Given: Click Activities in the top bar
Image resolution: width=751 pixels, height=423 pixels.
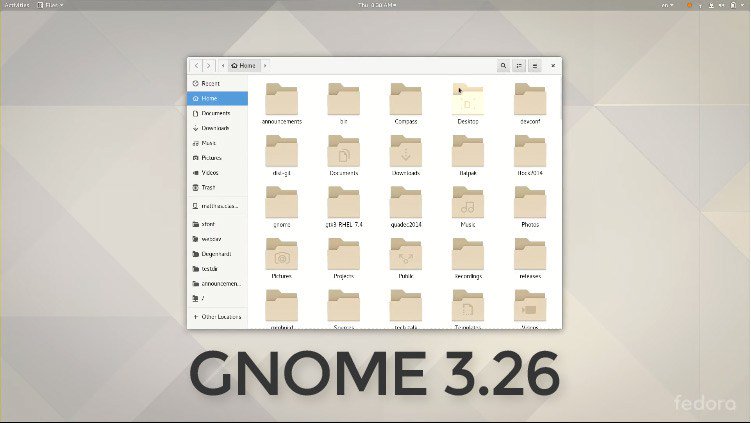Looking at the screenshot, I should pyautogui.click(x=16, y=5).
